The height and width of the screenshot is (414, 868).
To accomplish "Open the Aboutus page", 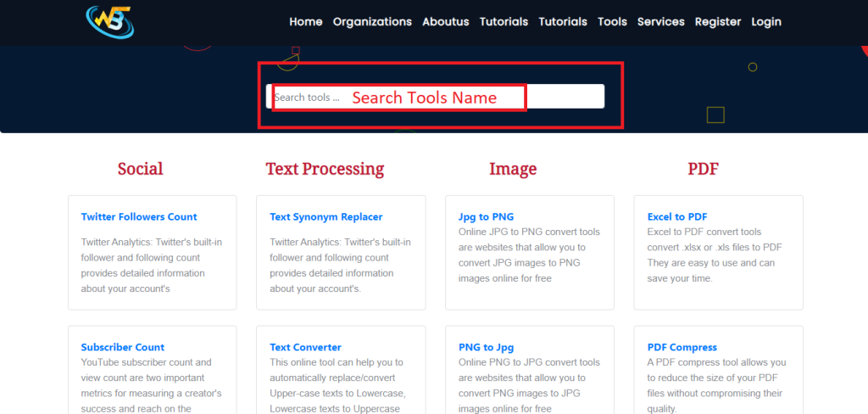I will click(446, 21).
